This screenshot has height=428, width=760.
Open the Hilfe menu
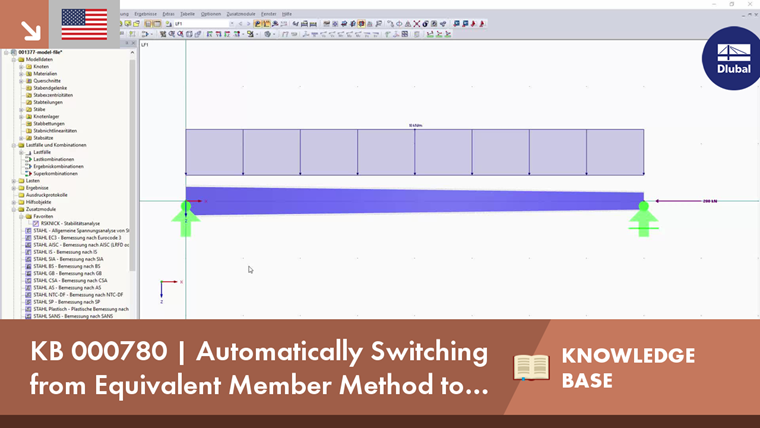[x=287, y=14]
